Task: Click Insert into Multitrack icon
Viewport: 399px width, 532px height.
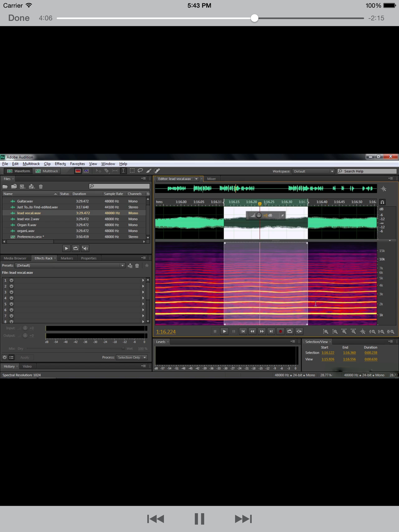Action: tap(32, 187)
